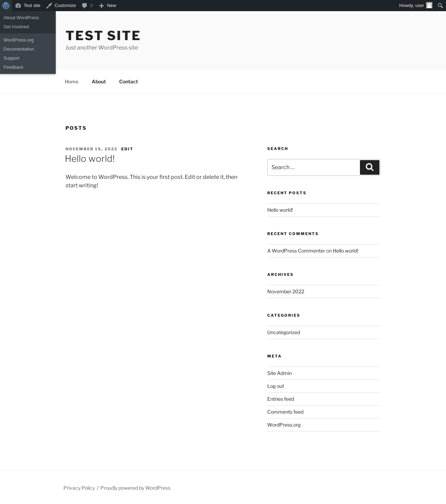This screenshot has width=446, height=504.
Task: Click the Edit link beside post date
Action: [127, 149]
